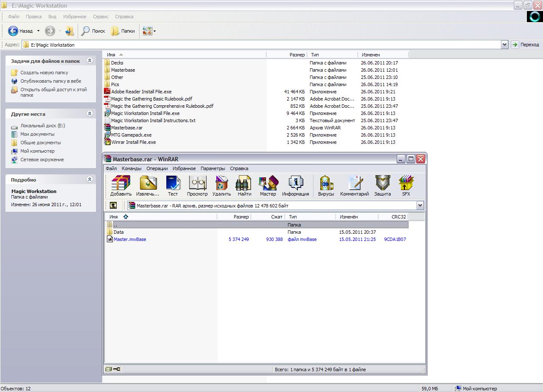543x392 pixels.
Task: Click the Up folder icon in Explorer toolbar
Action: 70,31
